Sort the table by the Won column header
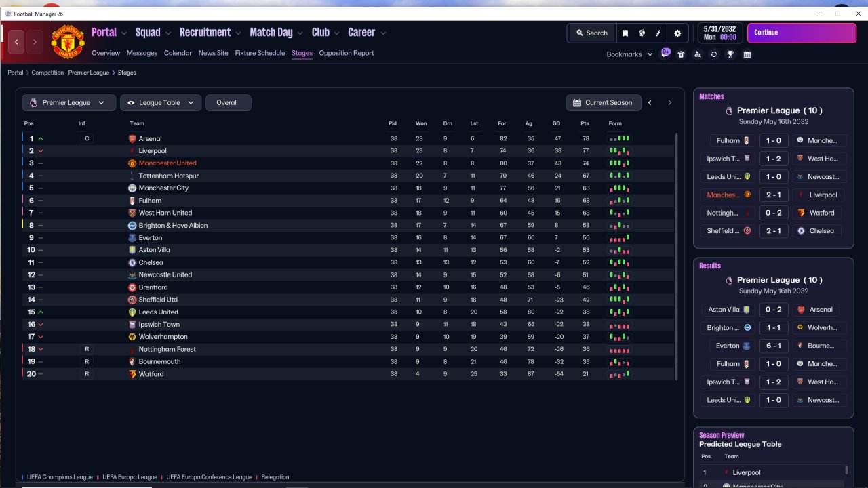The width and height of the screenshot is (868, 488). (421, 123)
